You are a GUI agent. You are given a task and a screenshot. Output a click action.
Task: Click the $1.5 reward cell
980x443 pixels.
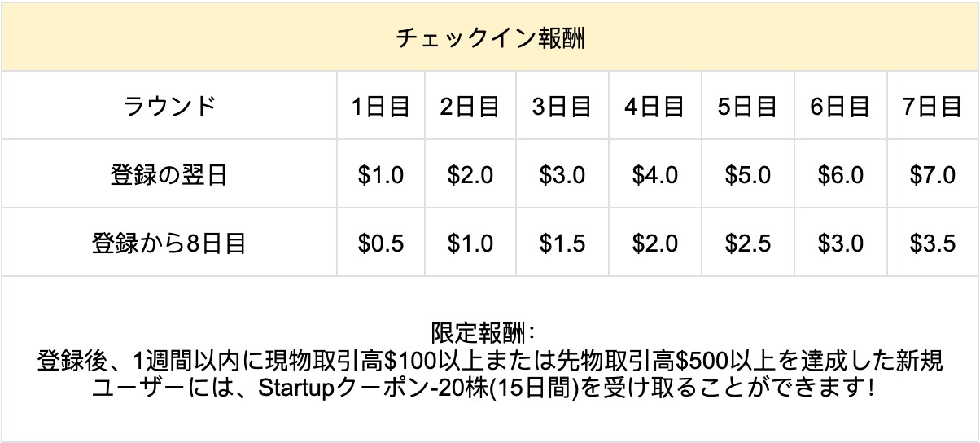(x=562, y=243)
